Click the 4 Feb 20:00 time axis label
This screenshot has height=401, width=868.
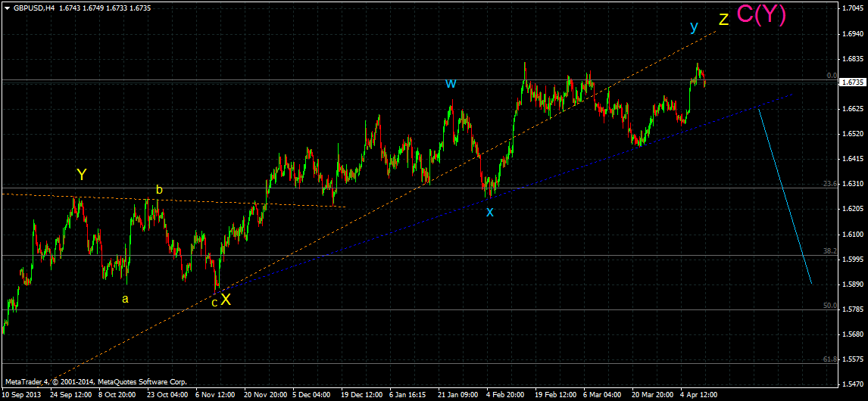pos(504,394)
